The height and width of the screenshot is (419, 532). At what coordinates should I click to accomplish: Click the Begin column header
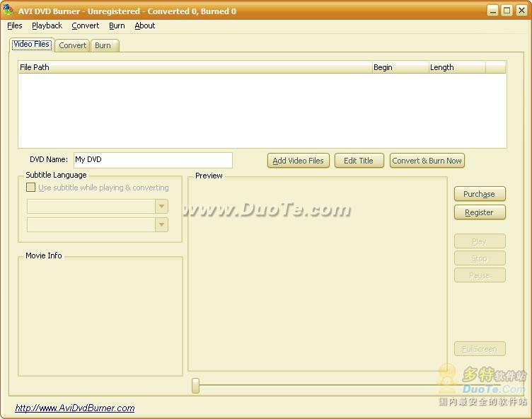tap(400, 67)
